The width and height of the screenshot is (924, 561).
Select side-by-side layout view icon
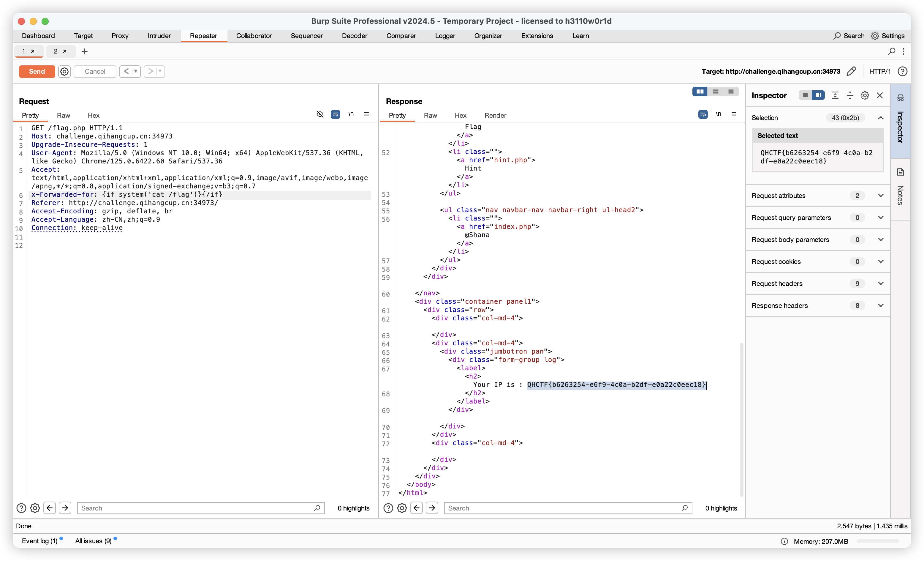(700, 92)
